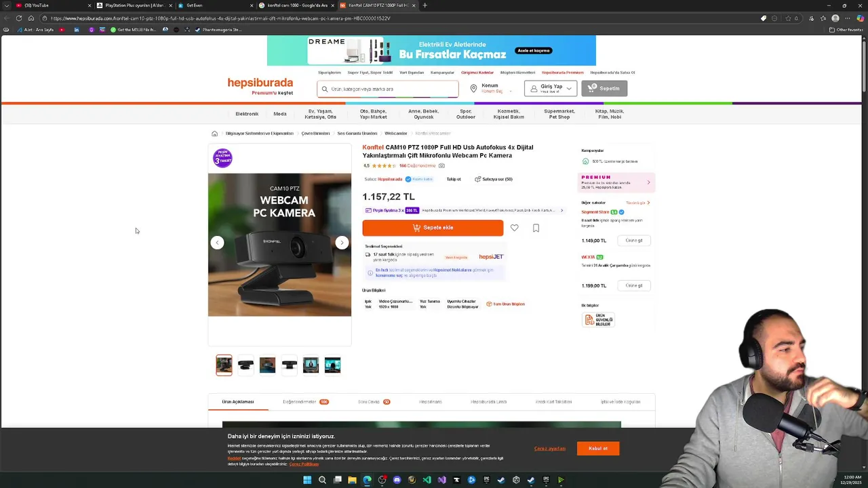868x488 pixels.
Task: Click the main webcam product image
Action: (279, 245)
